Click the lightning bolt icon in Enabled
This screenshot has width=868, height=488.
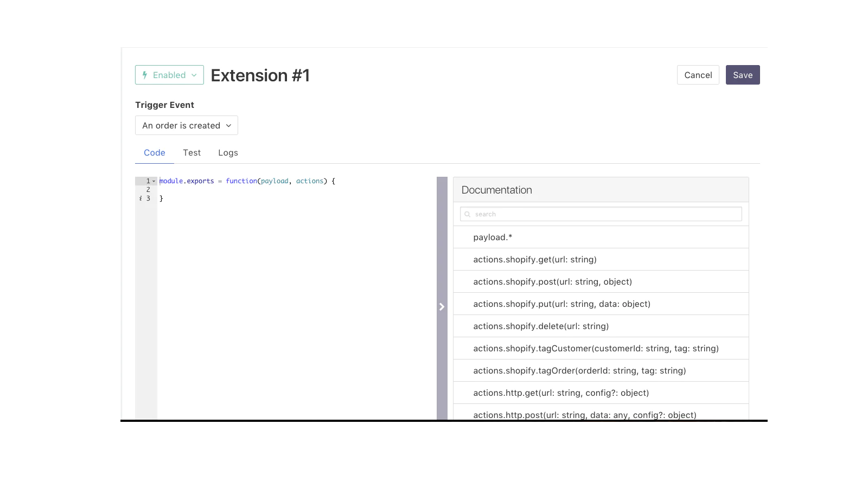pos(145,75)
